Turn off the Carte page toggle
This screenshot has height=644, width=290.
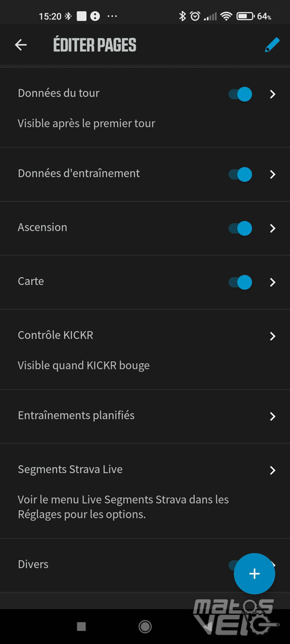(x=240, y=282)
